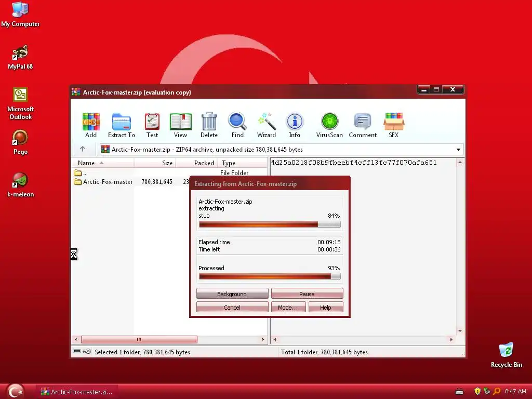This screenshot has height=399, width=532.
Task: Click the tray magnifier search icon
Action: [x=497, y=391]
